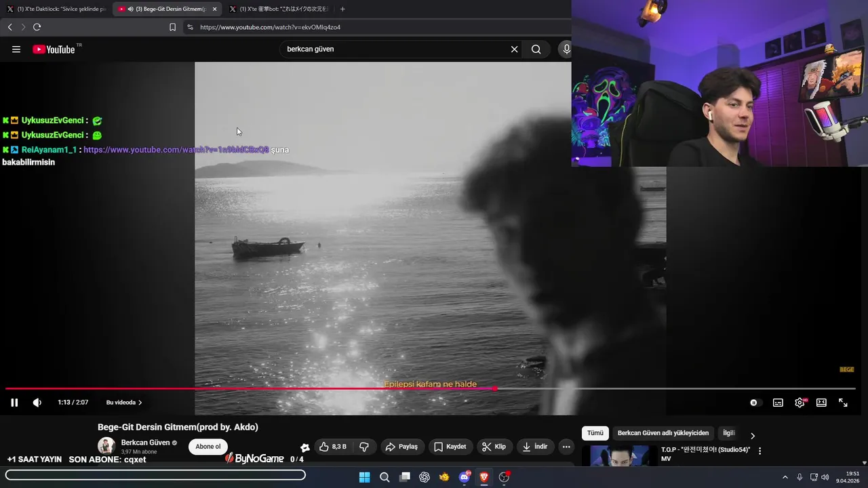Share the video with Paylaş

coord(401,447)
